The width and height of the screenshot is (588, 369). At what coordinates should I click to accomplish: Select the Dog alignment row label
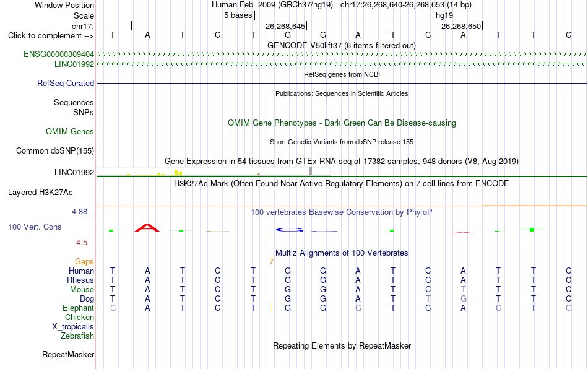(87, 299)
